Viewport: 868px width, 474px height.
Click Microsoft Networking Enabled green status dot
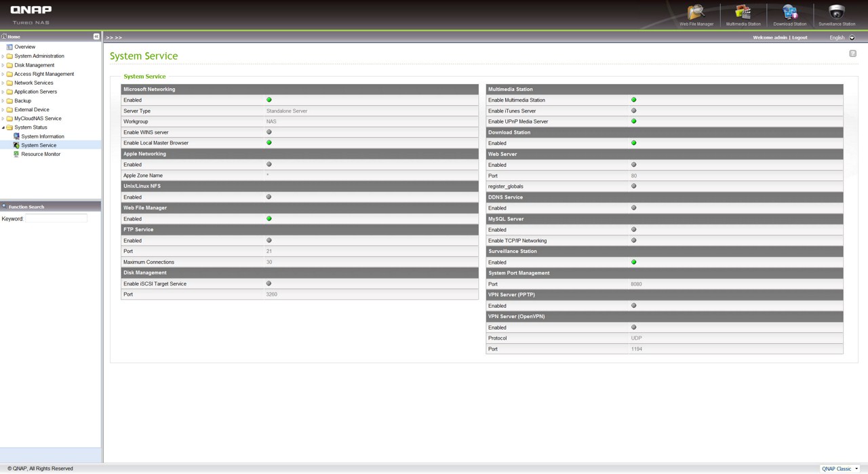[x=269, y=100]
